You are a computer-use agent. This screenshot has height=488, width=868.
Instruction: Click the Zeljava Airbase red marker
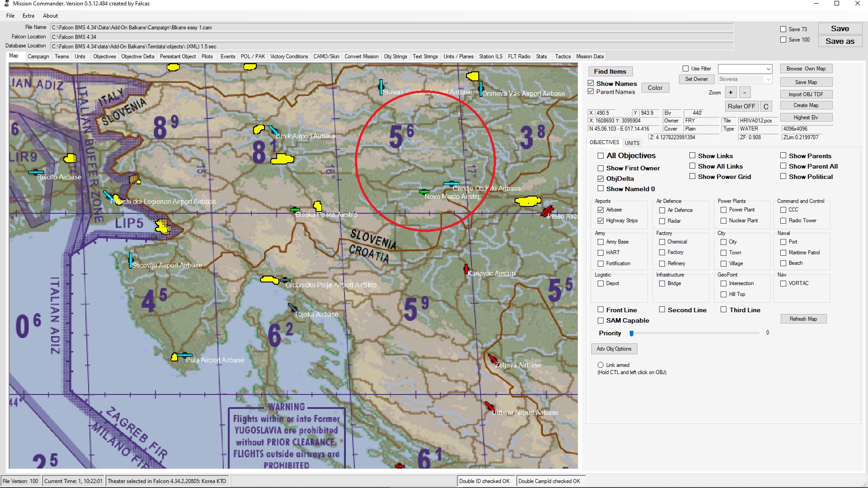click(x=492, y=359)
